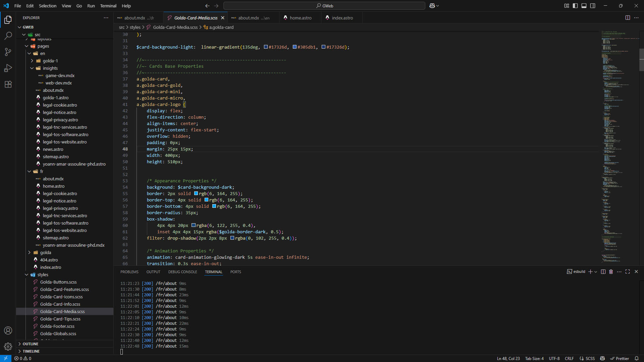This screenshot has height=362, width=644.
Task: Select Golda-Card-Tips.scss in Explorer
Action: [x=61, y=319]
